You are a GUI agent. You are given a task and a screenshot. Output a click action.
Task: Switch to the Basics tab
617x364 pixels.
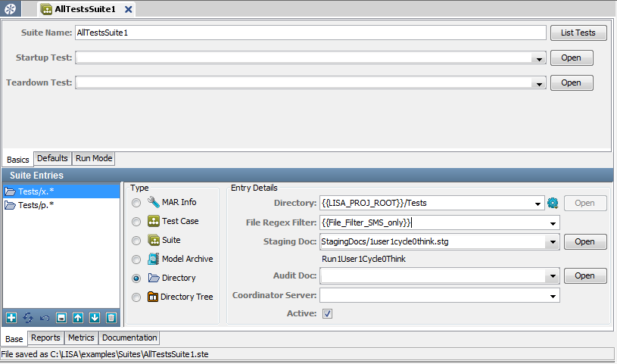17,160
